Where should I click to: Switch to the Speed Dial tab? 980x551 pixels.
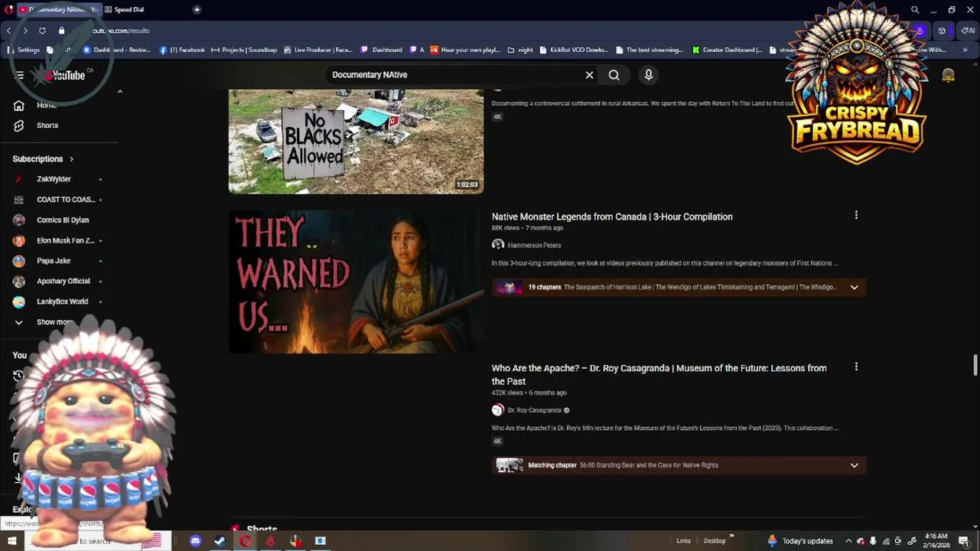pos(129,9)
